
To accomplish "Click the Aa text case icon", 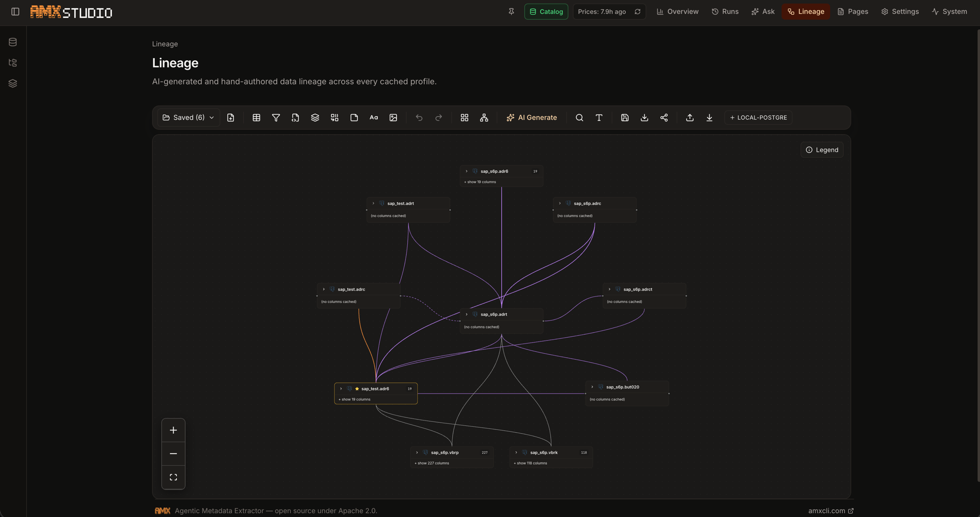I will tap(374, 118).
